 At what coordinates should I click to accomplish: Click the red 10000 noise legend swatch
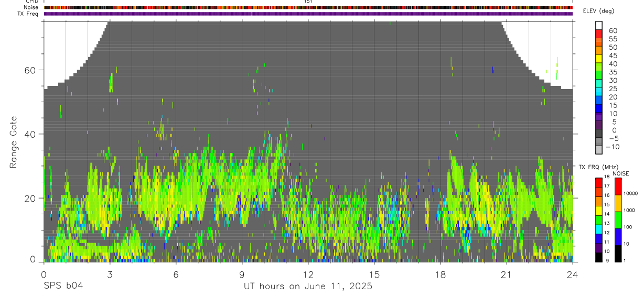click(618, 186)
